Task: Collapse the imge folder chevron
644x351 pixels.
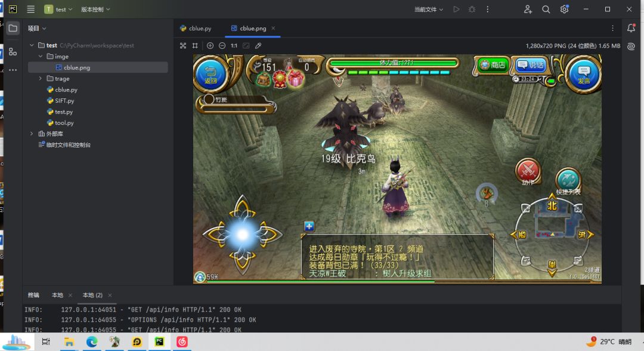Action: (41, 56)
